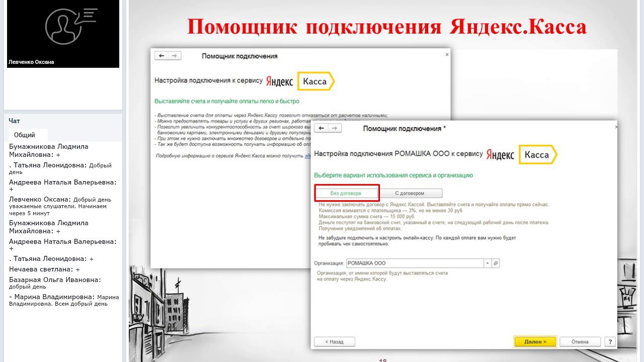Close the rear Помощник подключения window
Image resolution: width=644 pixels, height=362 pixels.
(x=447, y=54)
